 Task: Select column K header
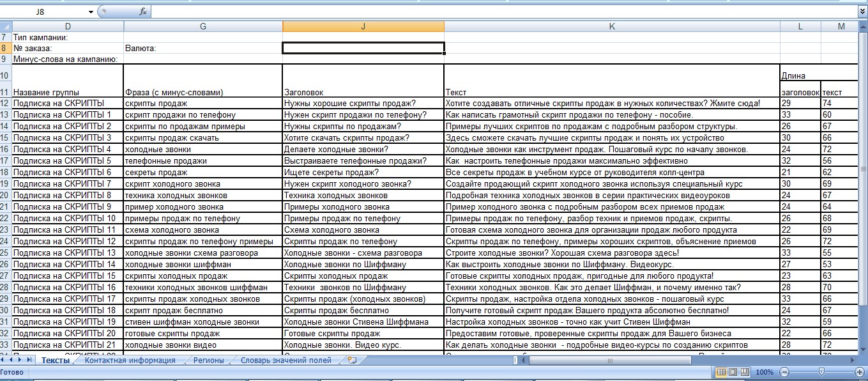tap(612, 26)
